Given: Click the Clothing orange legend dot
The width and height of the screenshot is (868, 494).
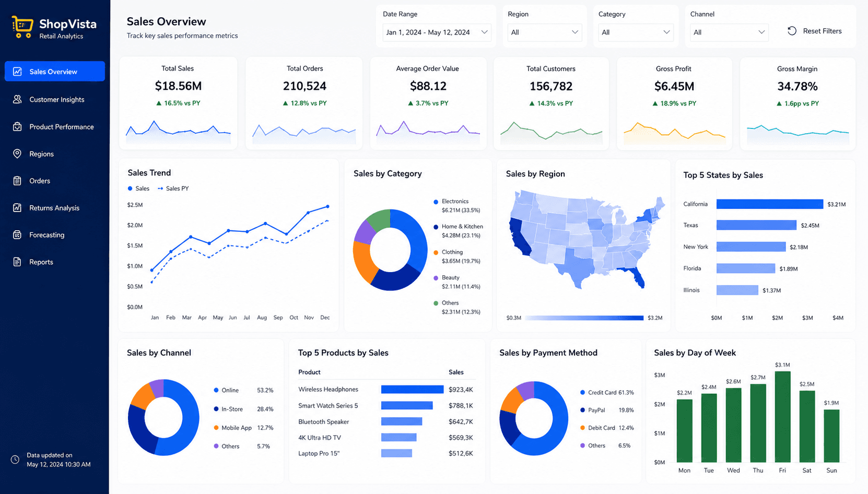Looking at the screenshot, I should [x=436, y=252].
